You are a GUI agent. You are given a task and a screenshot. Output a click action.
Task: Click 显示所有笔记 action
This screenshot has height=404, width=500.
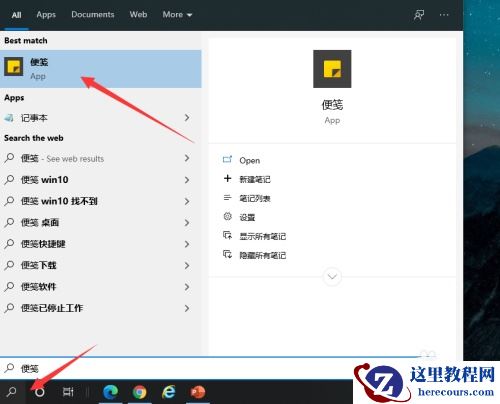(263, 236)
